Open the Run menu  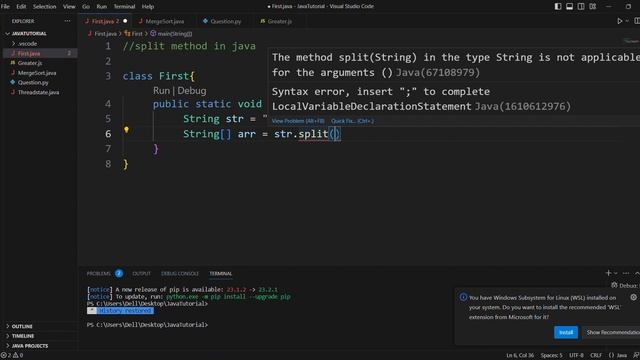tap(102, 7)
